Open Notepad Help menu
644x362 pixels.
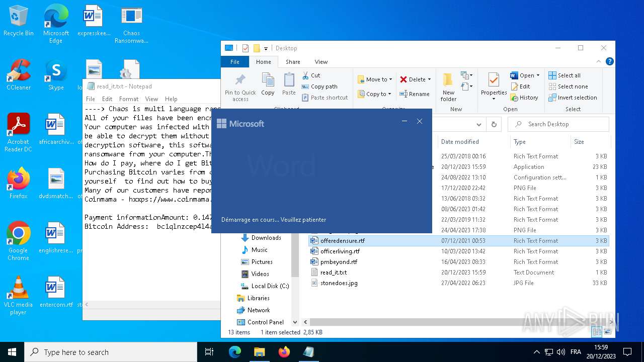click(x=171, y=99)
